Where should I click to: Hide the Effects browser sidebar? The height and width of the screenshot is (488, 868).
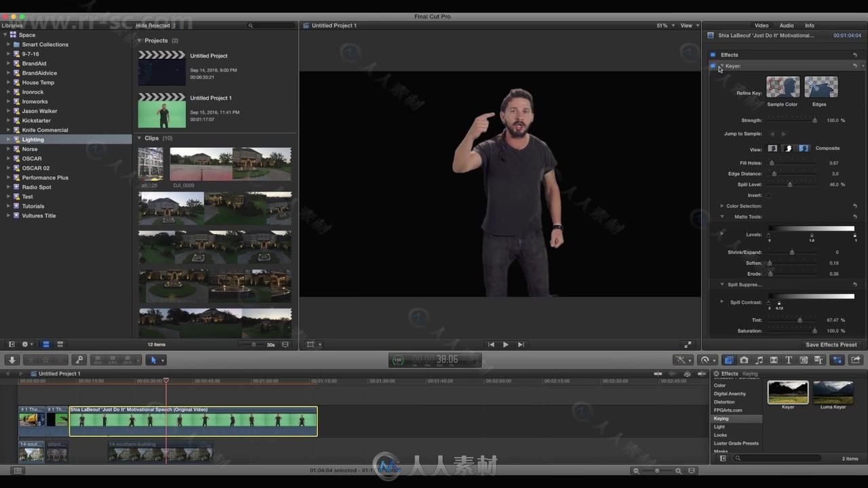pyautogui.click(x=723, y=459)
